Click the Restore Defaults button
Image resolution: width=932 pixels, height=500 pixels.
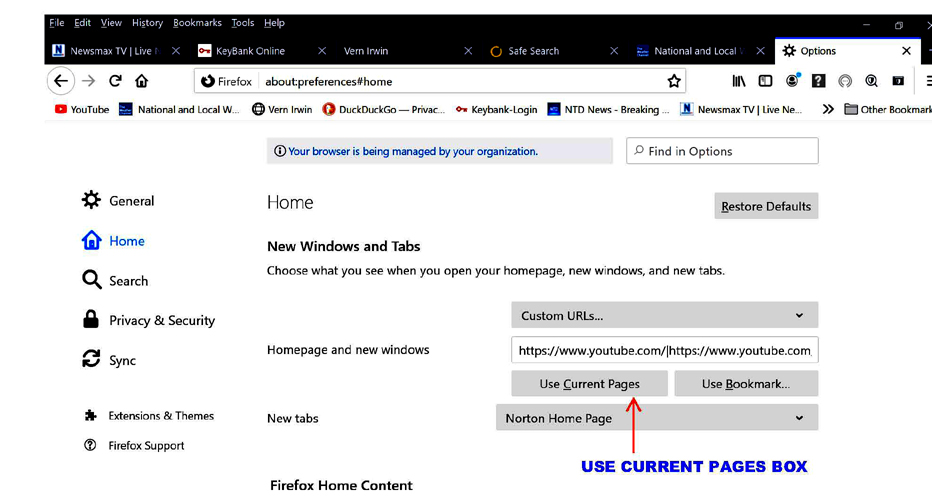(766, 206)
